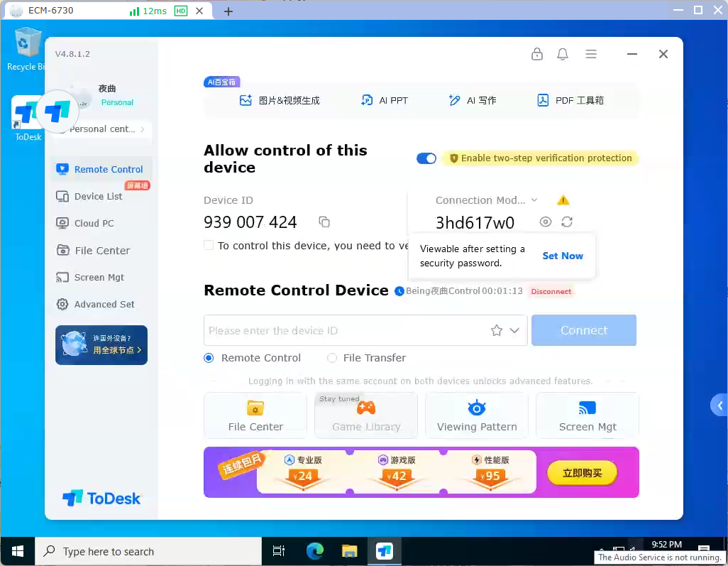Open Viewing Pattern card
728x566 pixels.
(x=476, y=415)
